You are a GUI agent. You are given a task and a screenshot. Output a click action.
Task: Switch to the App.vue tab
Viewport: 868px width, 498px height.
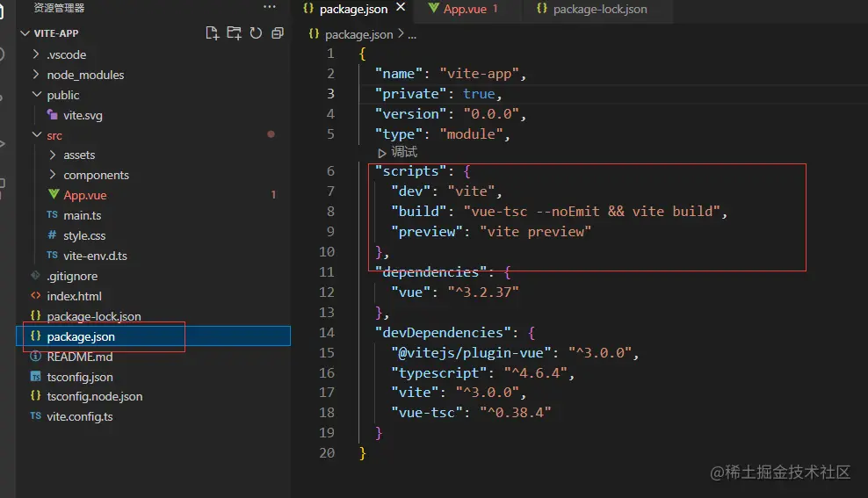tap(465, 9)
